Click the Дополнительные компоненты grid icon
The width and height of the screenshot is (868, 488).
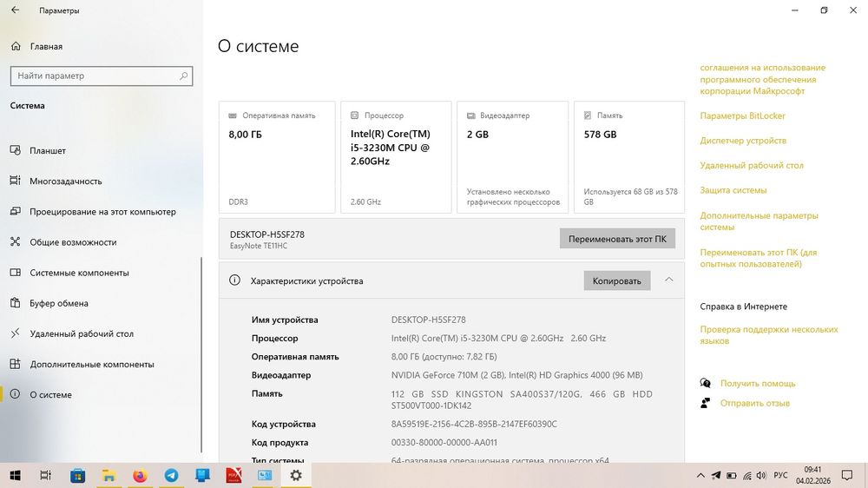15,363
